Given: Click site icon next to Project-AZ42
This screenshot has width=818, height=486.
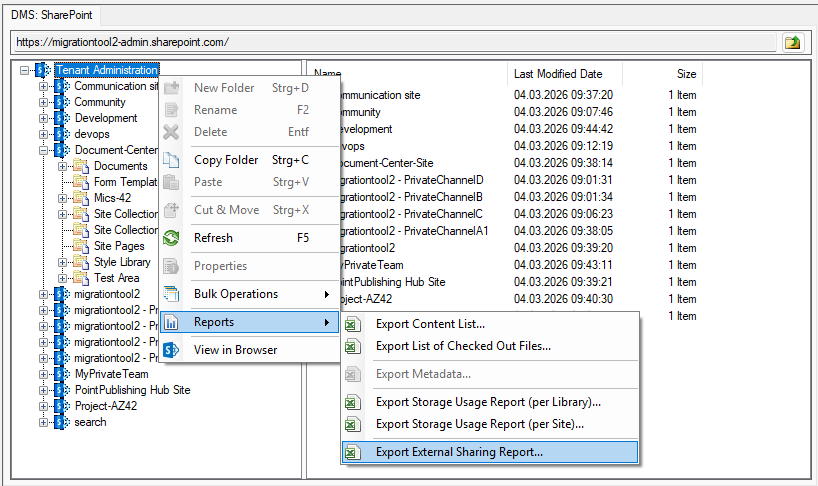Looking at the screenshot, I should [62, 406].
